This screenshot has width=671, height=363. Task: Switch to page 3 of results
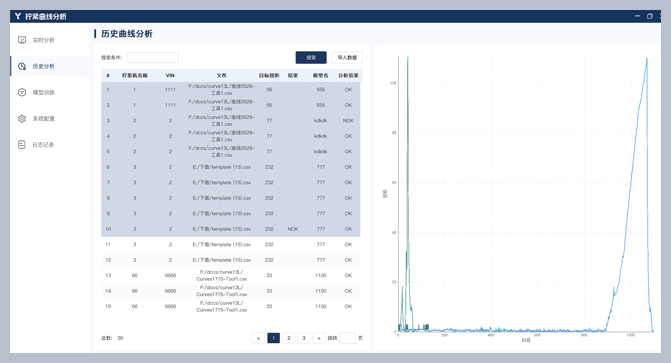tap(304, 338)
